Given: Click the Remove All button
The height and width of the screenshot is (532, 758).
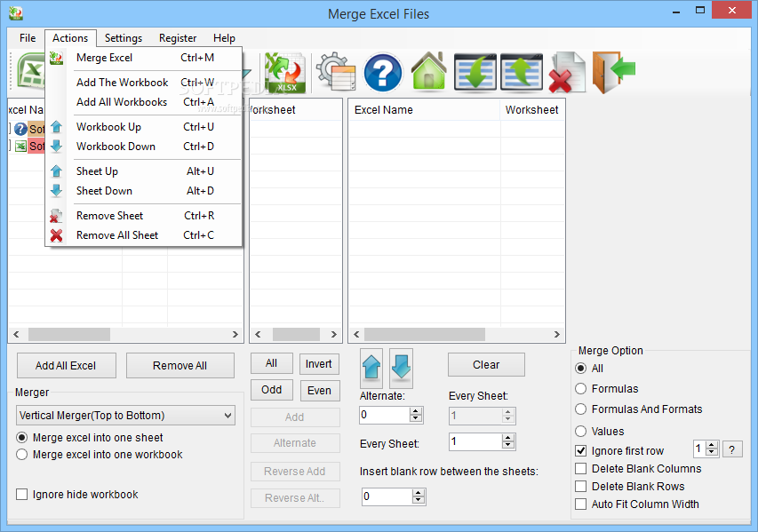Looking at the screenshot, I should click(180, 366).
